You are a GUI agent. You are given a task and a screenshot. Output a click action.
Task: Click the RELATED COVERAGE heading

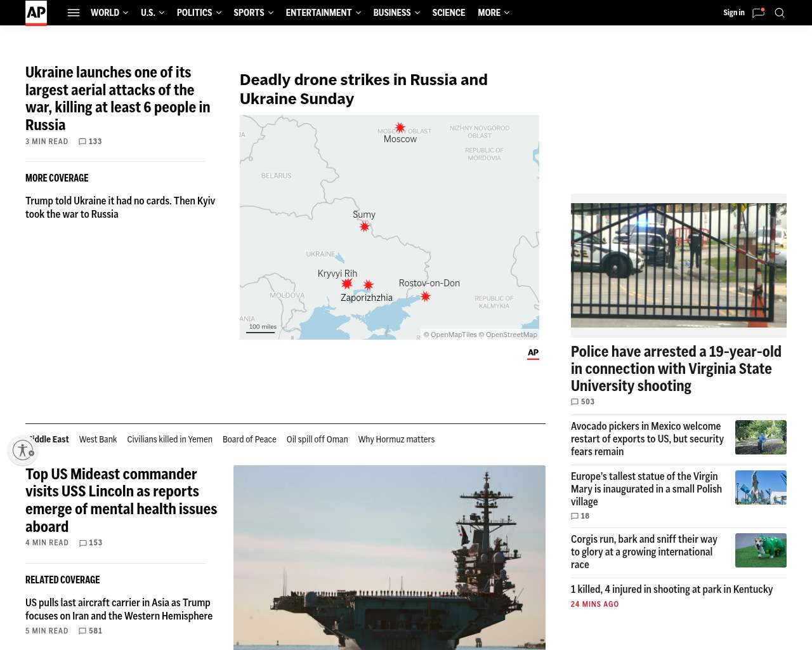click(x=63, y=580)
